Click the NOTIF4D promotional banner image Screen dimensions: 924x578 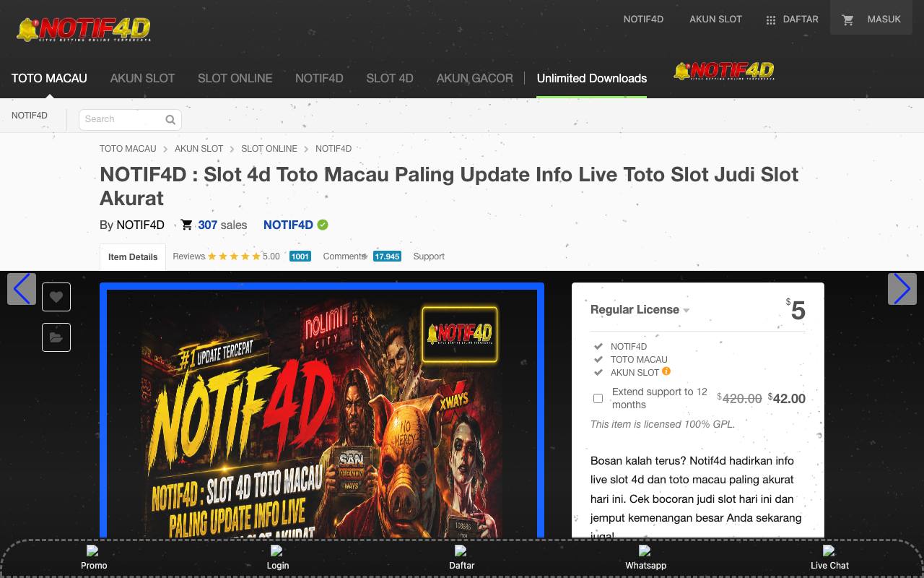click(322, 410)
